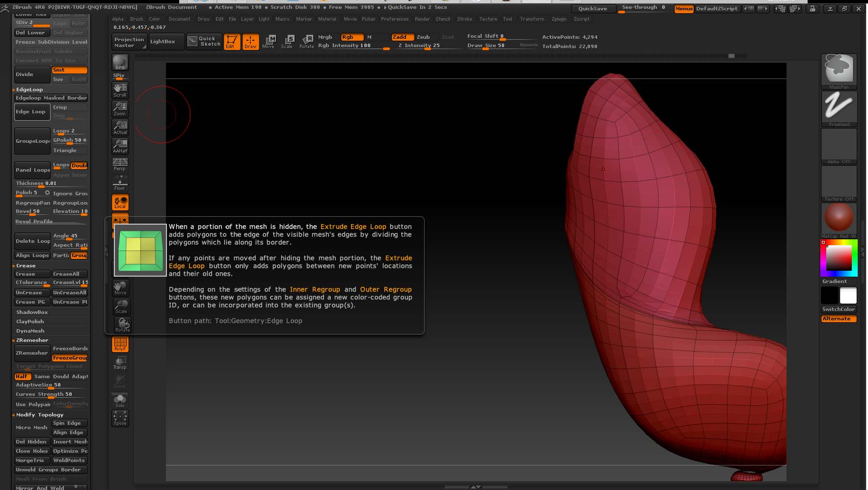Screen dimensions: 868x490
Task: Open the Zplugin menu
Action: (559, 19)
